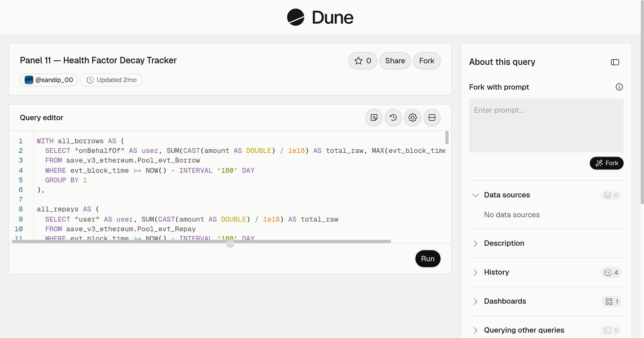Open query version history icon in editor
This screenshot has width=644, height=338.
pos(393,117)
